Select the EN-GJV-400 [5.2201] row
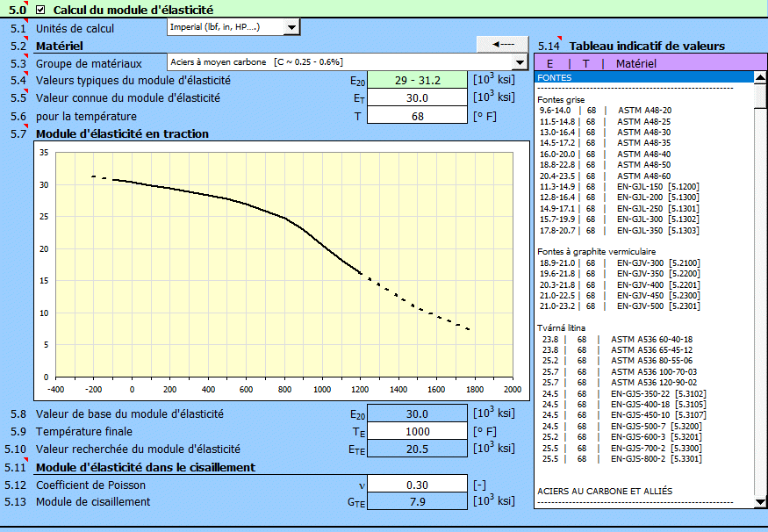This screenshot has width=768, height=532. [644, 284]
